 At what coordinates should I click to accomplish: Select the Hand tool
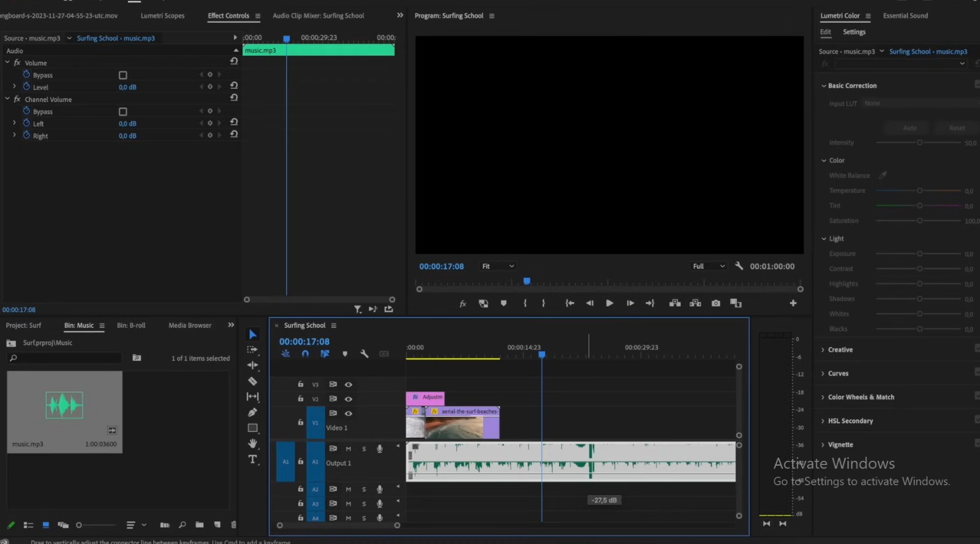252,444
